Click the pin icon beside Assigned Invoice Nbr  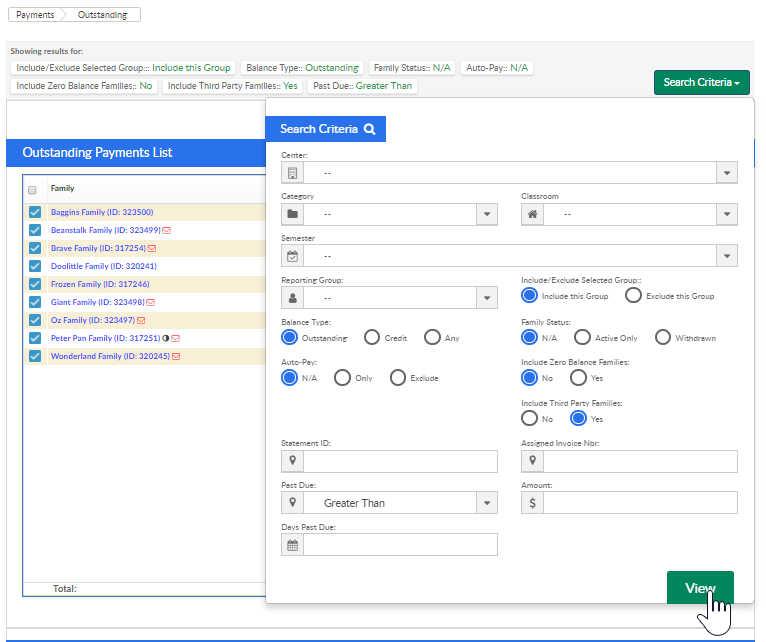[532, 460]
